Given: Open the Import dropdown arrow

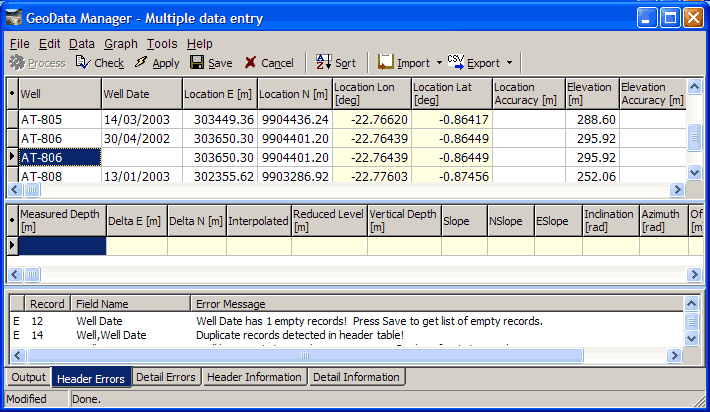Looking at the screenshot, I should pos(439,62).
